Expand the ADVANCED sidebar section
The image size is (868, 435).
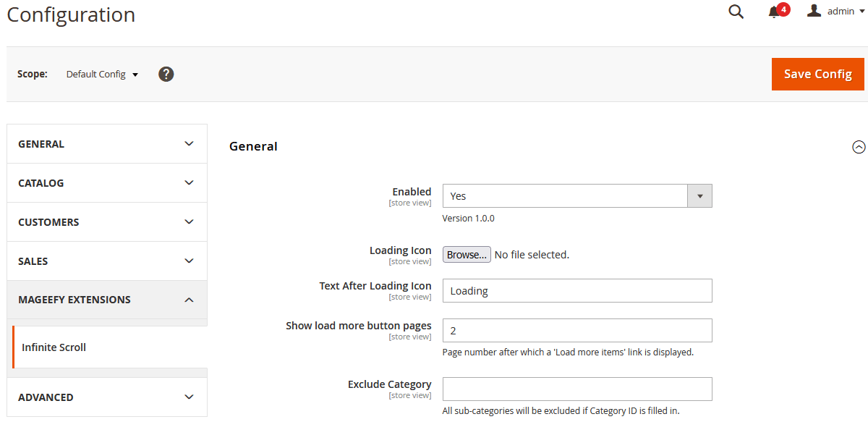(x=107, y=397)
